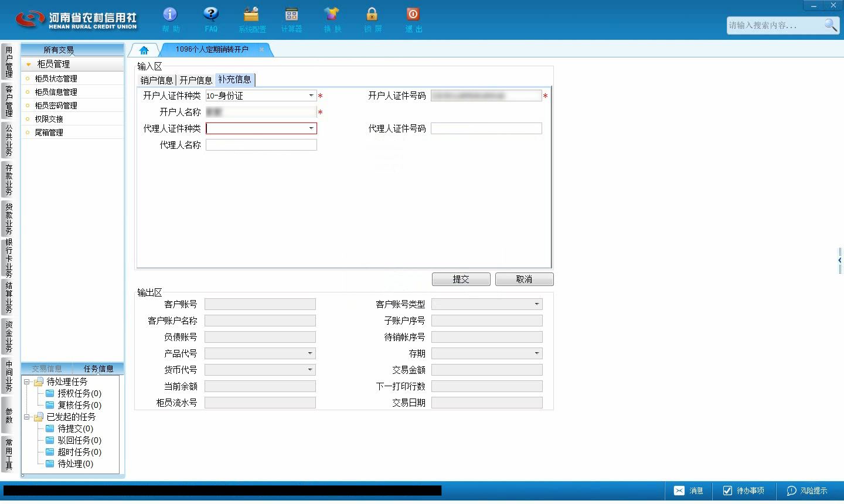Select 公共业务 vertical sidebar tab

pos(8,140)
